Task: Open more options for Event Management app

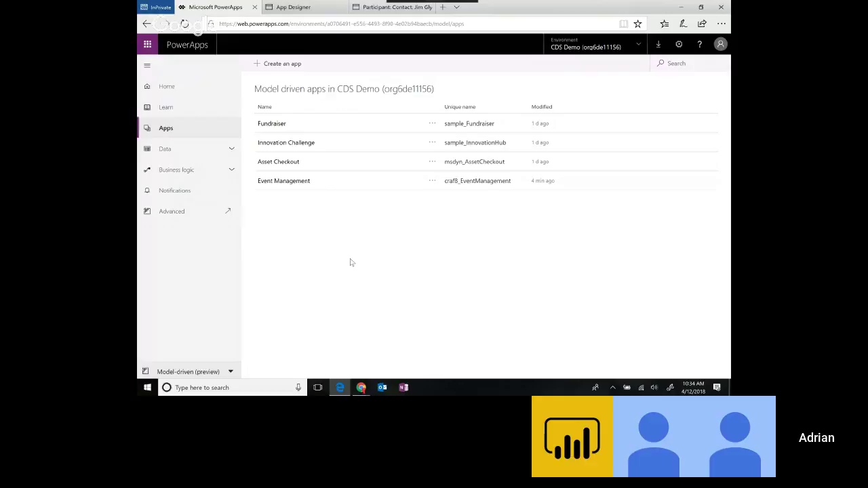Action: pos(432,180)
